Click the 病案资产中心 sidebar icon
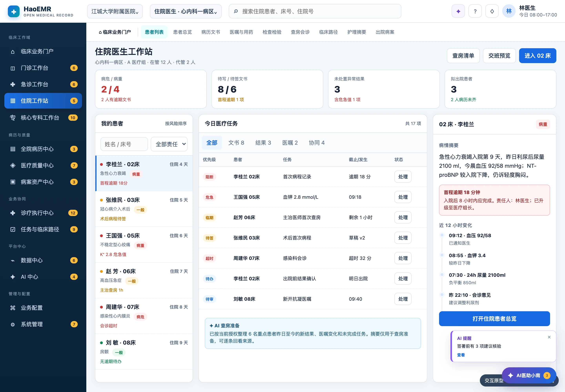This screenshot has height=392, width=565. pyautogui.click(x=13, y=182)
